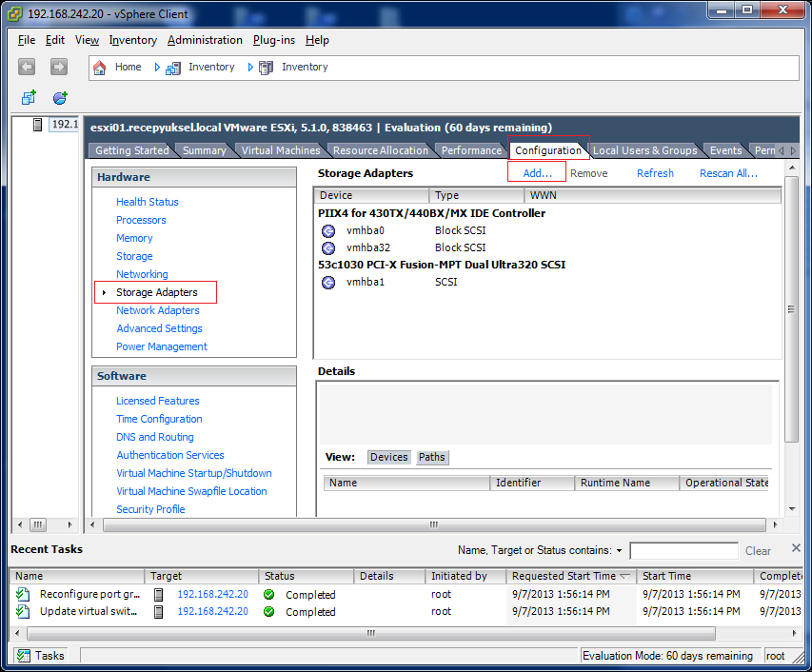Show Paths view in Details
The height and width of the screenshot is (672, 812).
click(432, 457)
